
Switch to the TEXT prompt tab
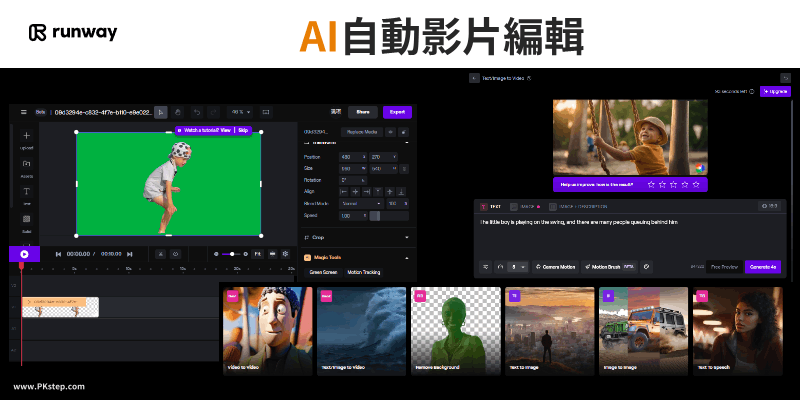[x=491, y=207]
